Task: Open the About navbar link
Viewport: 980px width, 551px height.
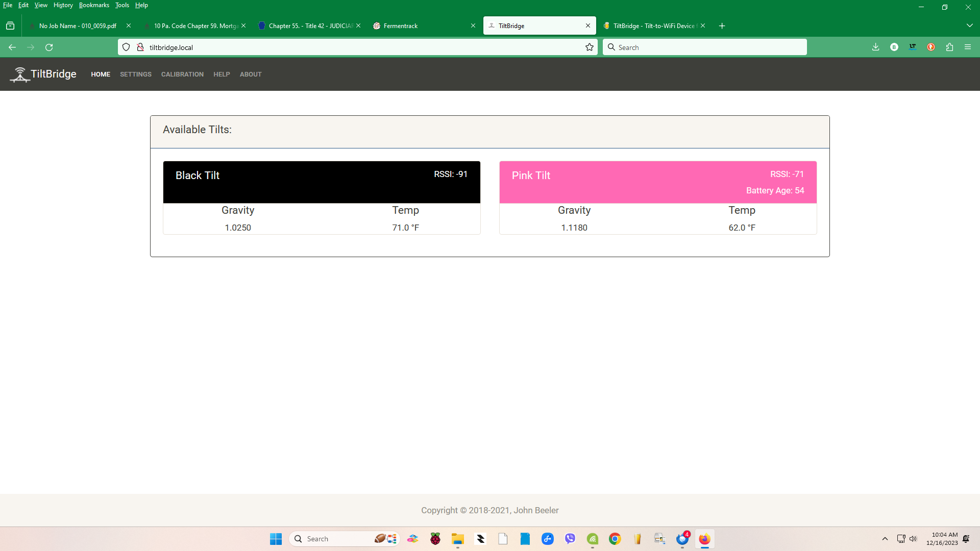Action: [x=251, y=74]
